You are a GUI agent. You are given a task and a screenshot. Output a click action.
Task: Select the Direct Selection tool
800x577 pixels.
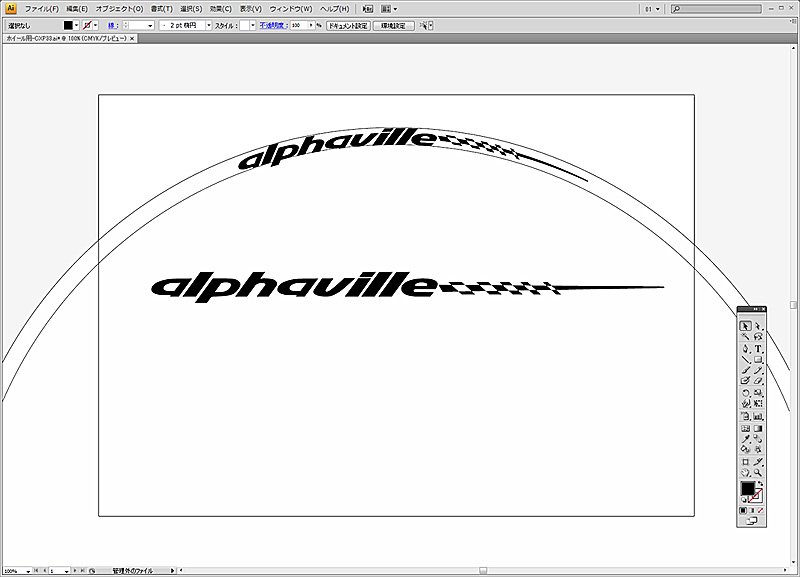[x=758, y=326]
